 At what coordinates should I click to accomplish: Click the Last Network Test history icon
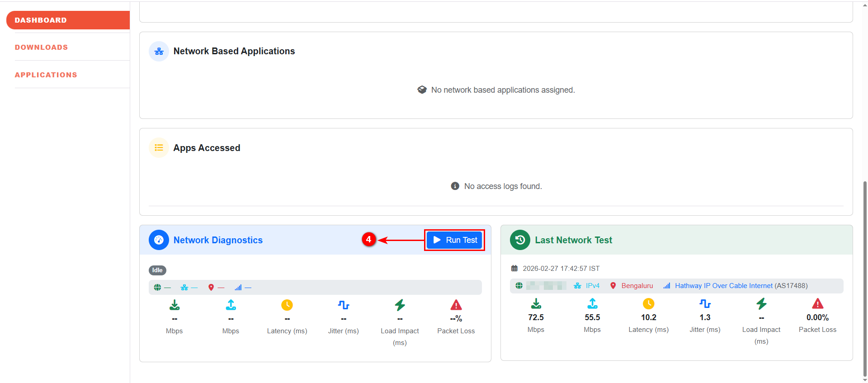520,240
